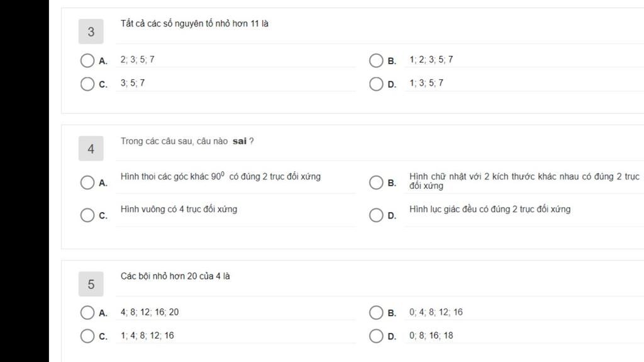
Task: Click question text 'Tất cả các số nguyên tố'
Action: pos(194,24)
